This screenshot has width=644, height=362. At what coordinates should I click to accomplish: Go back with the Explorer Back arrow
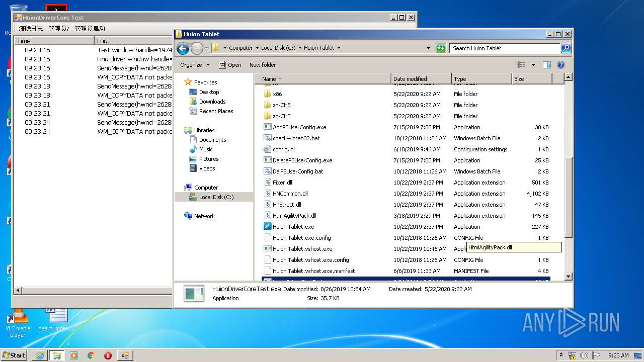(x=183, y=48)
